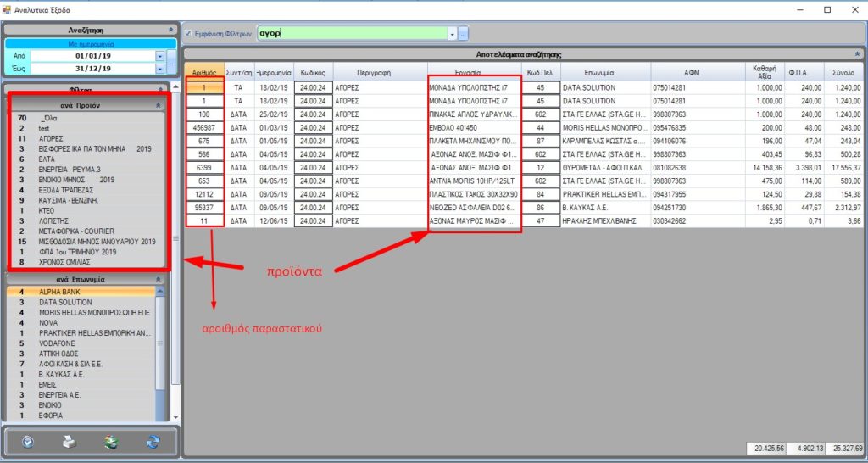Click the blue checkmark icon in bottom toolbar

28,442
